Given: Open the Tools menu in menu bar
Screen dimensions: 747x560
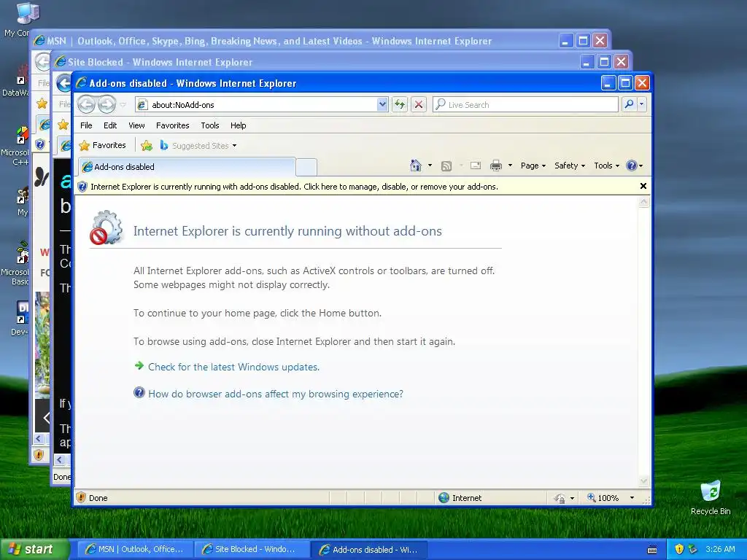Looking at the screenshot, I should point(210,125).
